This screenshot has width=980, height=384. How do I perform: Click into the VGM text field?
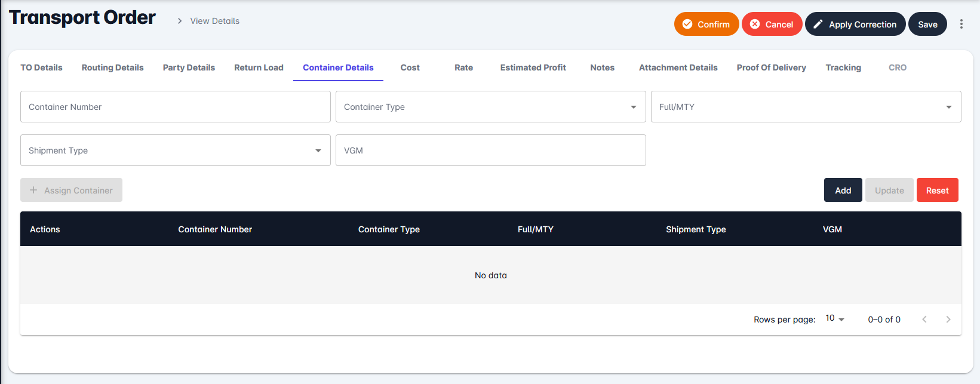[x=490, y=150]
